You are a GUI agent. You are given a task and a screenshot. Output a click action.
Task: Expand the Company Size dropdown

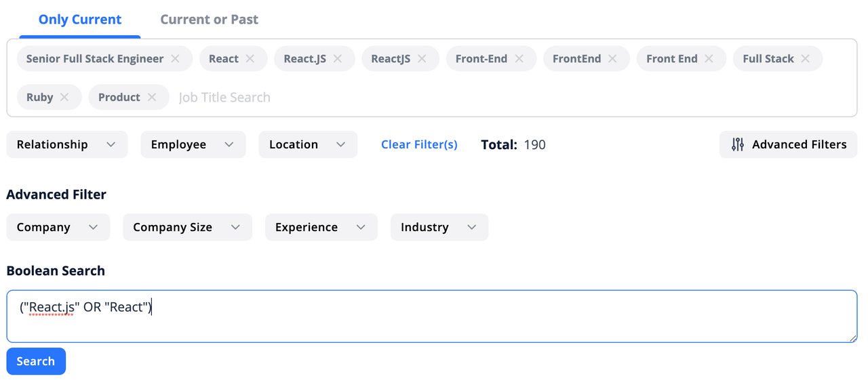(186, 228)
